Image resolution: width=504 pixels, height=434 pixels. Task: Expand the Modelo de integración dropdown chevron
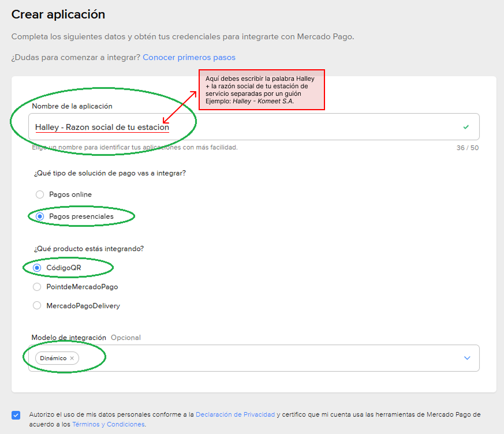467,358
